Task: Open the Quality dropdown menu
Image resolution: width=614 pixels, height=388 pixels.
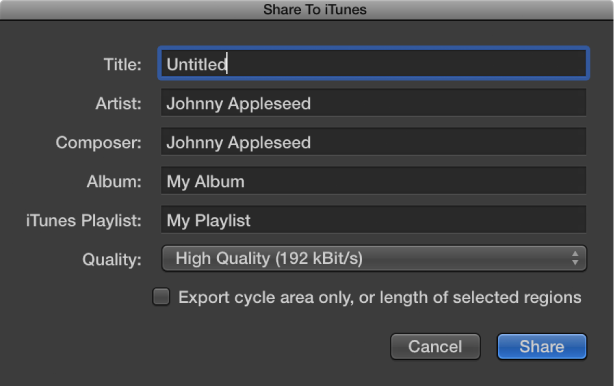Action: click(374, 258)
